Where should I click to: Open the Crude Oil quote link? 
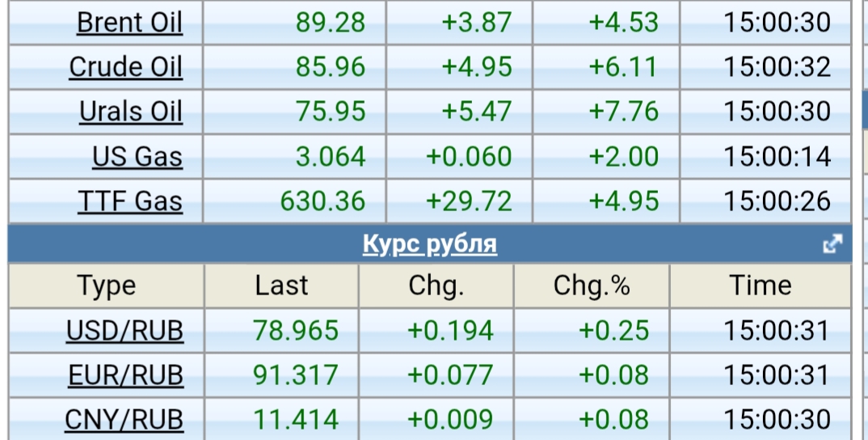tap(125, 67)
